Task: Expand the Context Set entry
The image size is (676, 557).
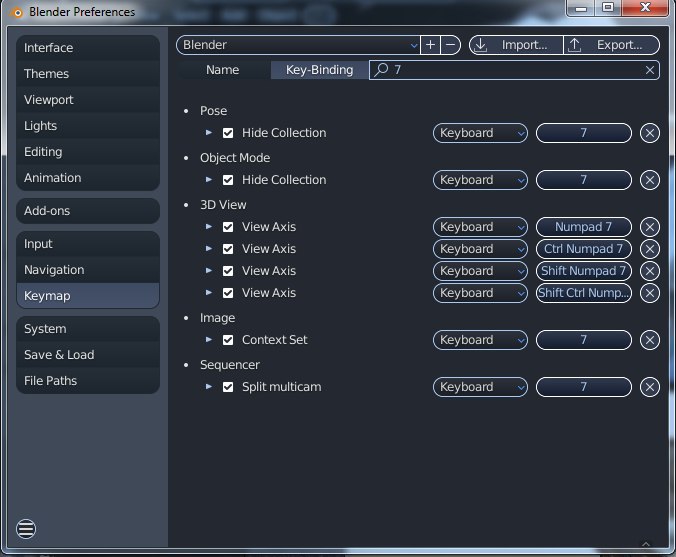Action: pyautogui.click(x=209, y=339)
